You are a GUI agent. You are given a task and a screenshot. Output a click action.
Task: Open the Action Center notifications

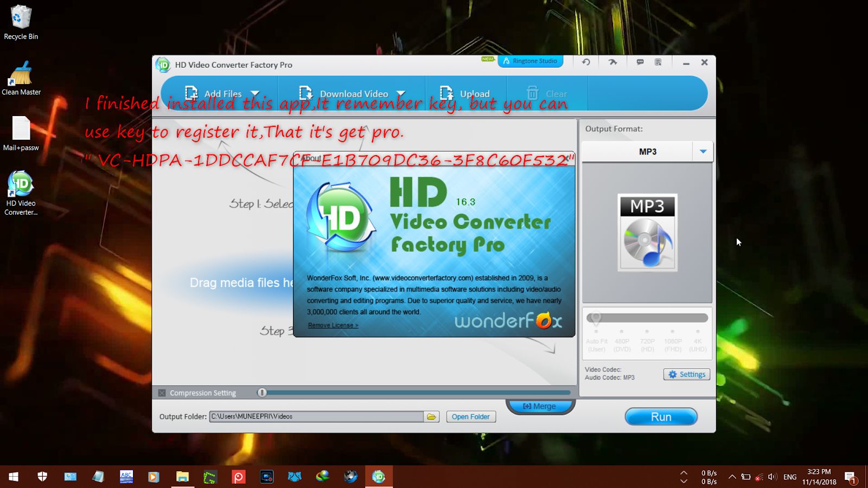pos(851,477)
